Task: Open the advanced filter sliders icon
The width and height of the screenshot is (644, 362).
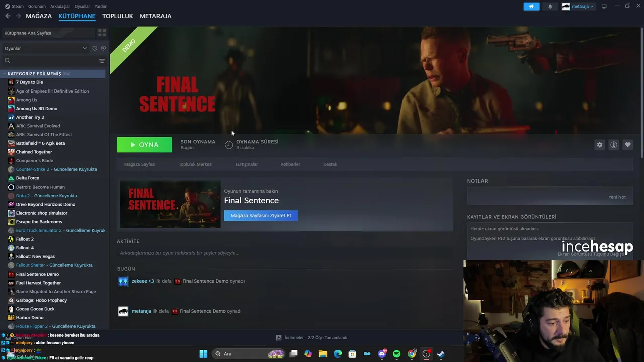Action: click(102, 61)
